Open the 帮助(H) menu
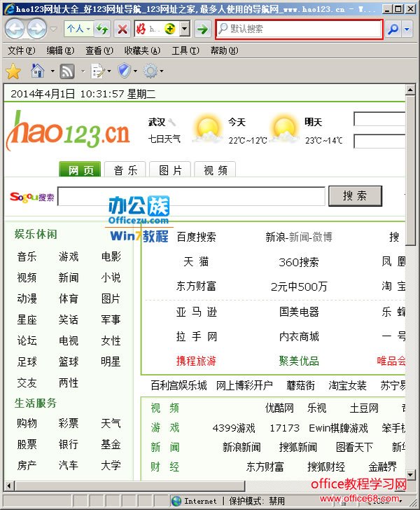The width and height of the screenshot is (420, 510). pyautogui.click(x=224, y=50)
